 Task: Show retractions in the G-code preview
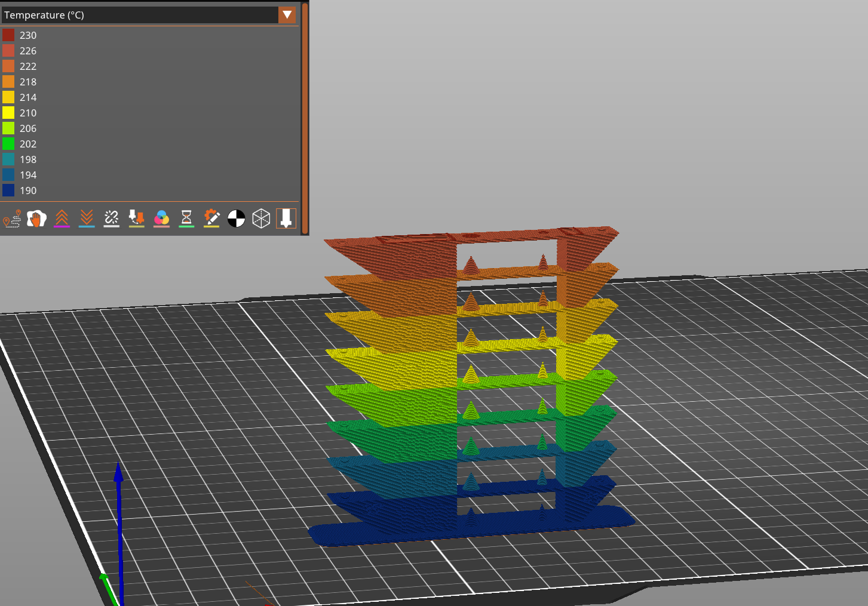tap(62, 219)
